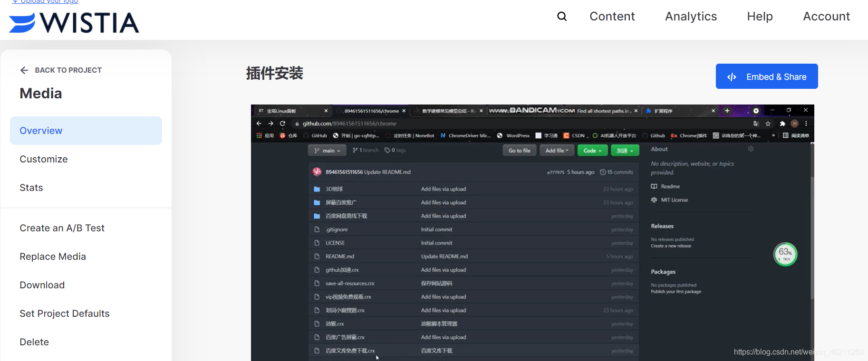Open the Account menu

click(x=826, y=17)
